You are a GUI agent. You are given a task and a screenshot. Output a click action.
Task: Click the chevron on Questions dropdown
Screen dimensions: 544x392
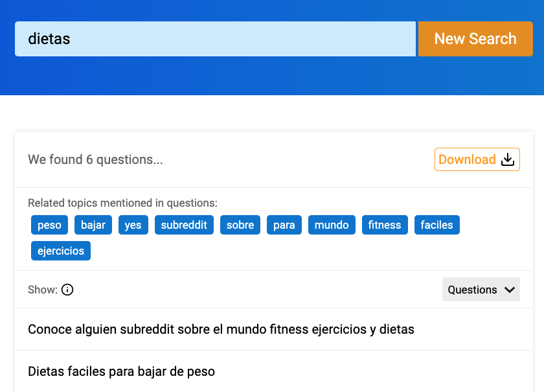tap(509, 290)
